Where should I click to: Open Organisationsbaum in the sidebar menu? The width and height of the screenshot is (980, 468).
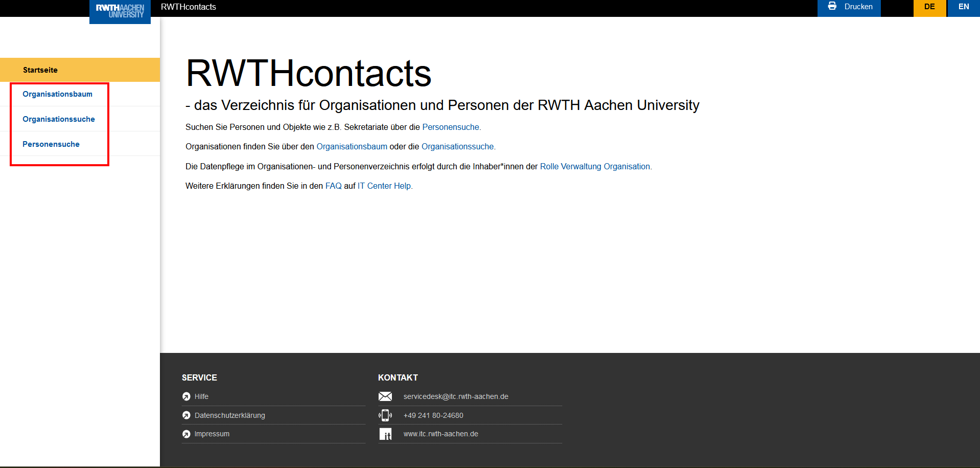pos(57,94)
